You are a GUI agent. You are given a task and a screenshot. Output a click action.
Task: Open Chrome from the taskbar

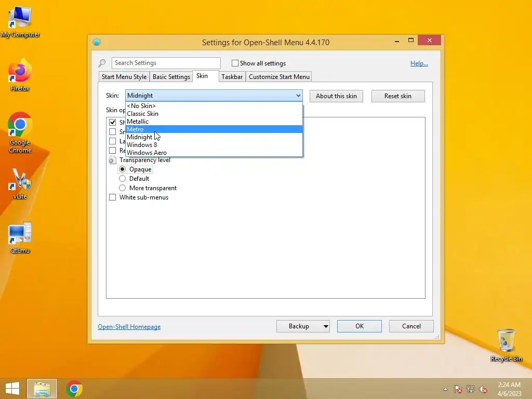click(74, 389)
